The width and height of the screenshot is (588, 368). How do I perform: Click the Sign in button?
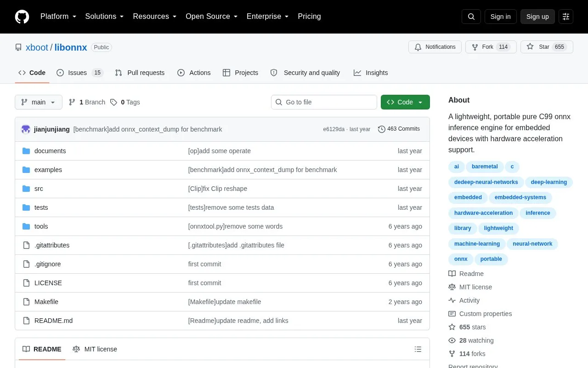coord(500,17)
